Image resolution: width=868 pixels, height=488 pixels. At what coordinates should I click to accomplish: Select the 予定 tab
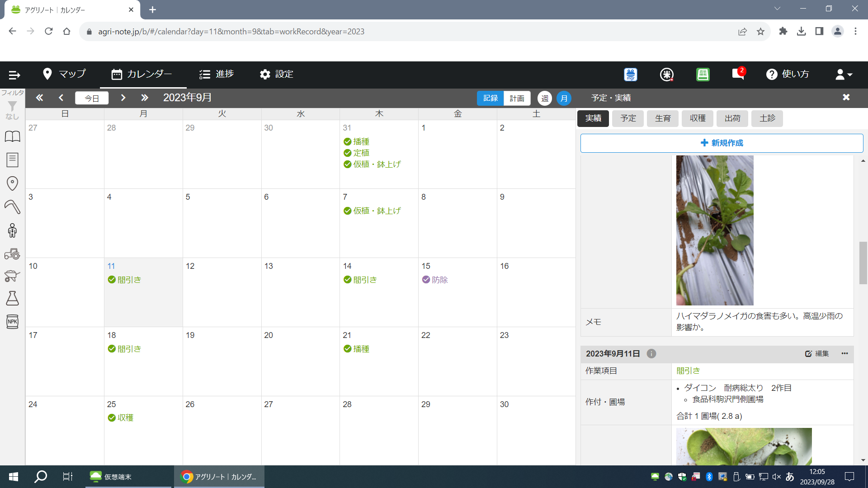[x=628, y=118]
